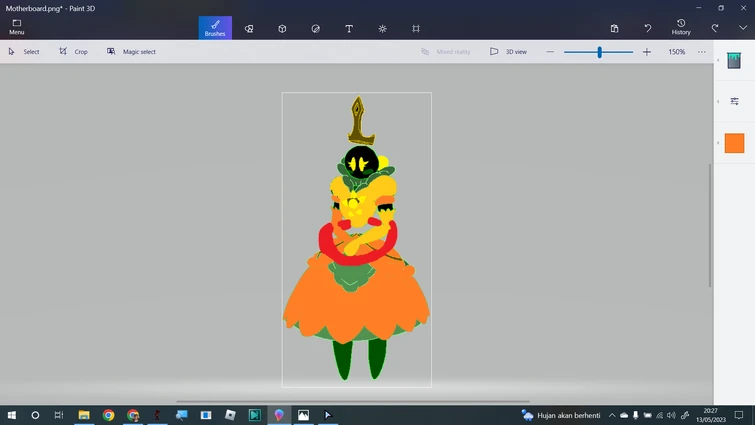Select the Brushes tool tab
This screenshot has height=425, width=755.
point(215,28)
